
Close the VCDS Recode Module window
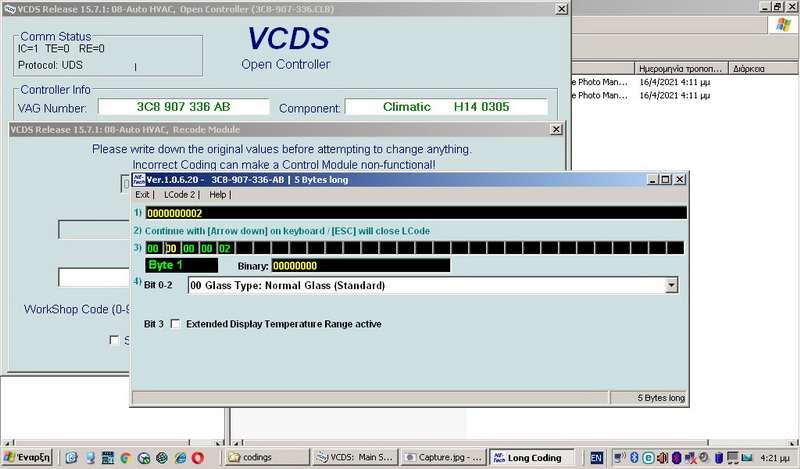pos(557,130)
